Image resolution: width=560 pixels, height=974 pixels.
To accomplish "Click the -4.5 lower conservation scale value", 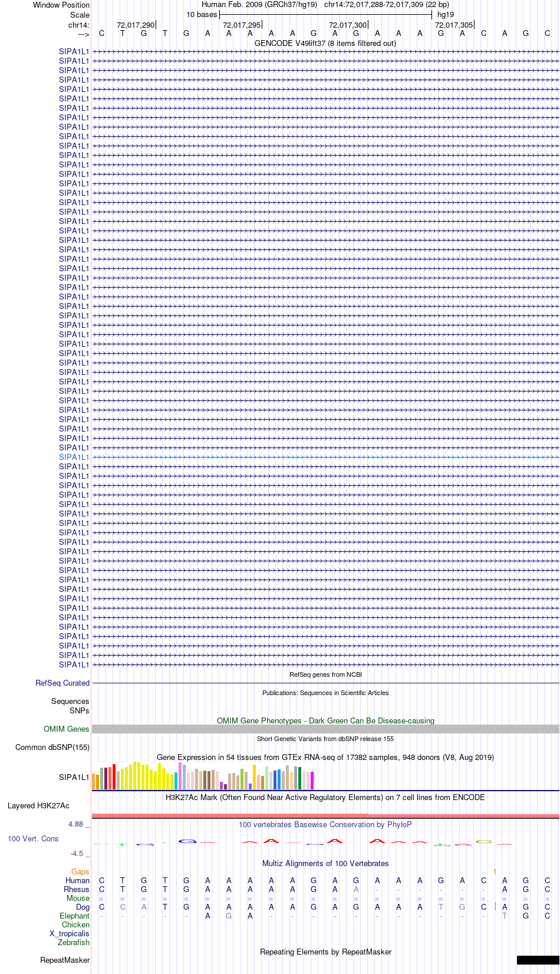I will pyautogui.click(x=77, y=853).
